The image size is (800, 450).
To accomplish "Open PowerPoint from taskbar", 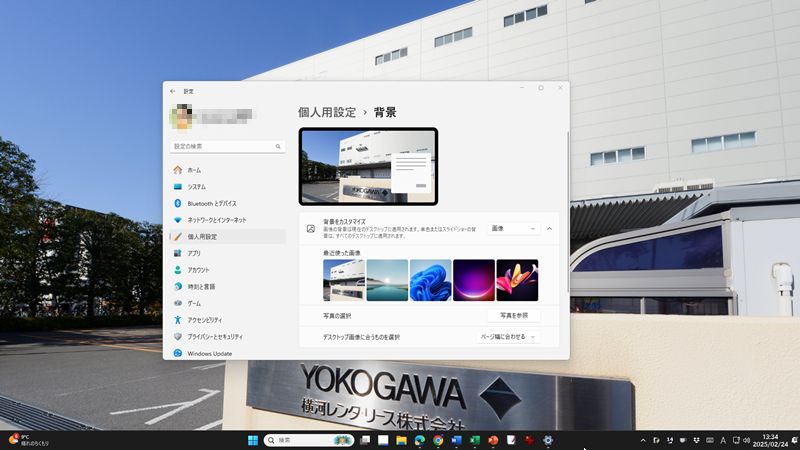I will pos(493,440).
